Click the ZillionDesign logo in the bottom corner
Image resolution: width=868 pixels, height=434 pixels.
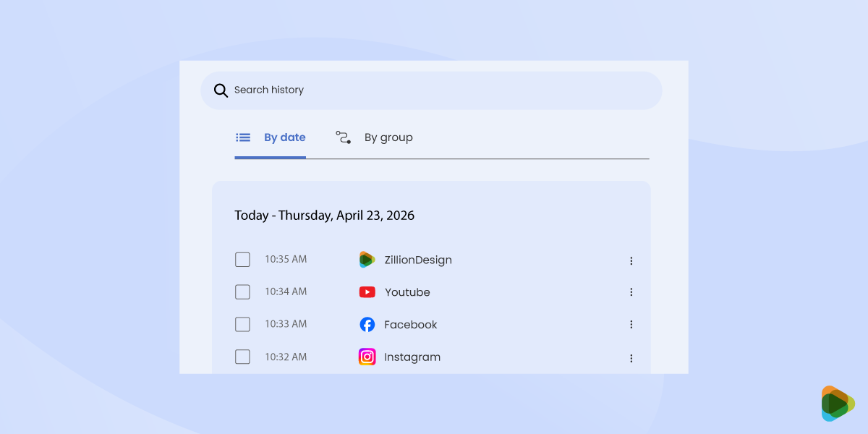(837, 404)
